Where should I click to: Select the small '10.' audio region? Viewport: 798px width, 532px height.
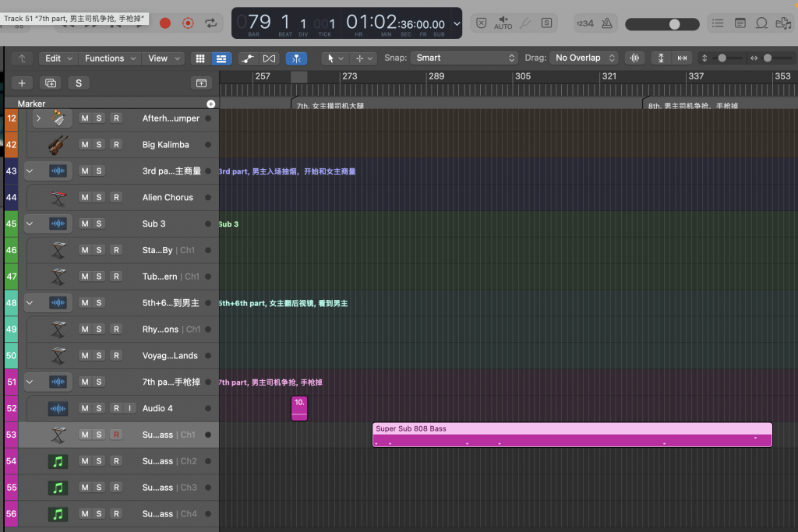[x=299, y=408]
